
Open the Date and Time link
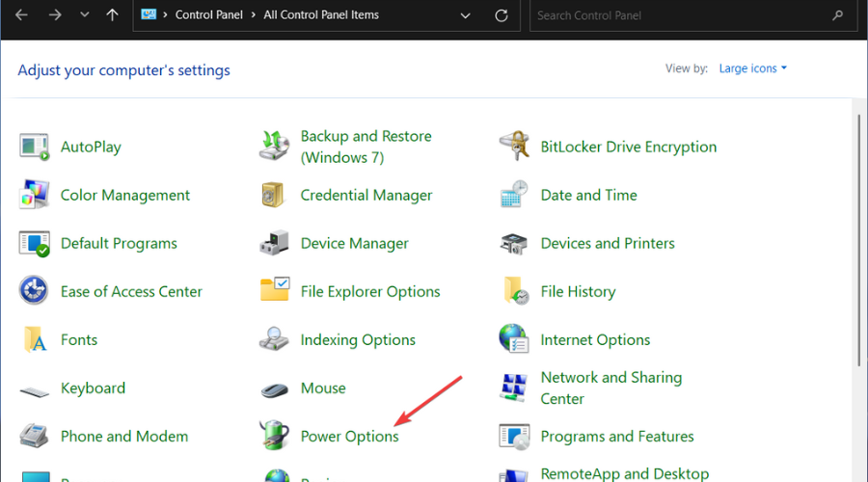coord(588,195)
